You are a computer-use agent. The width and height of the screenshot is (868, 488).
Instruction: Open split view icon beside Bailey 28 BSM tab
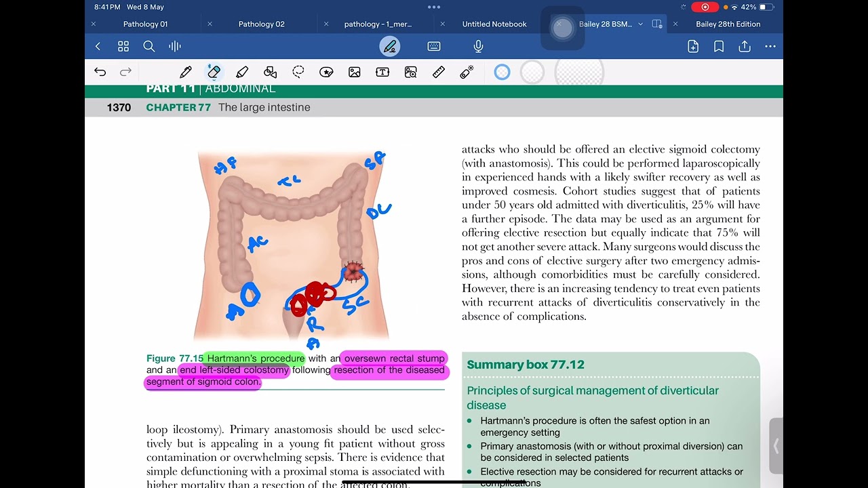click(x=657, y=24)
